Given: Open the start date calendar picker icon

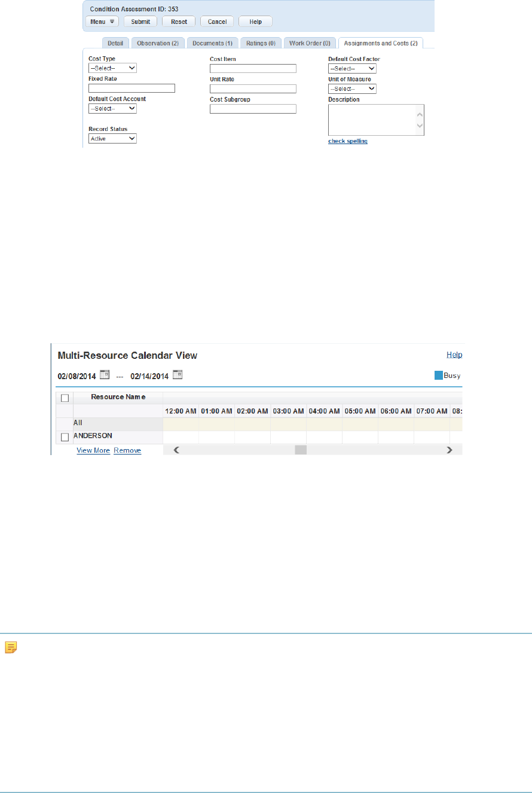Looking at the screenshot, I should [105, 375].
